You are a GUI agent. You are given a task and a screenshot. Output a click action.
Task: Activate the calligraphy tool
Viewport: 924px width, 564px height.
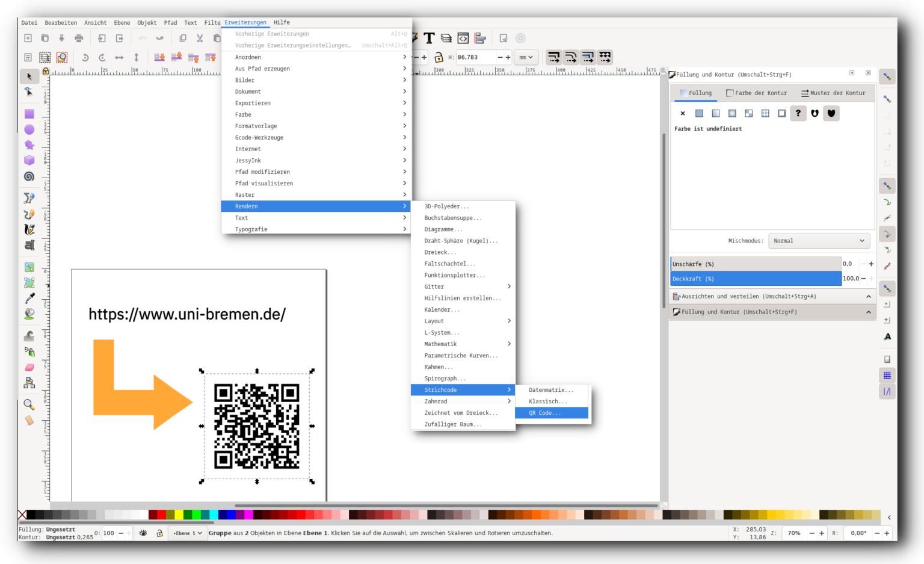click(29, 229)
